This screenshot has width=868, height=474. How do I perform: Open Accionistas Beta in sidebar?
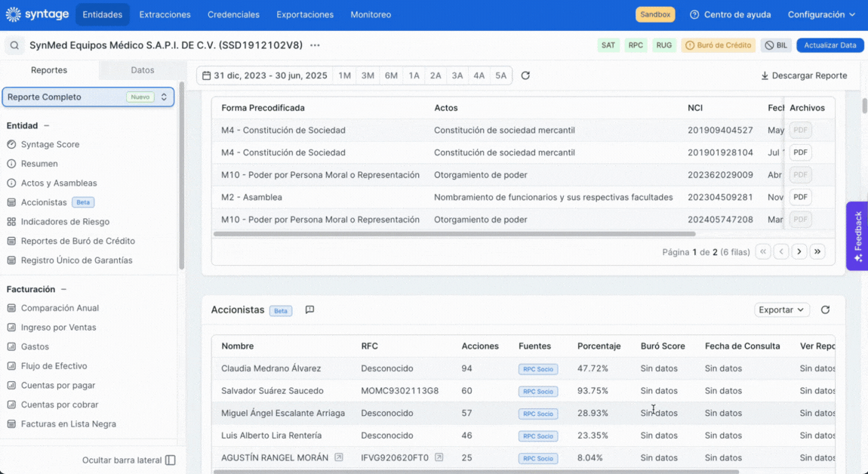[x=51, y=203]
